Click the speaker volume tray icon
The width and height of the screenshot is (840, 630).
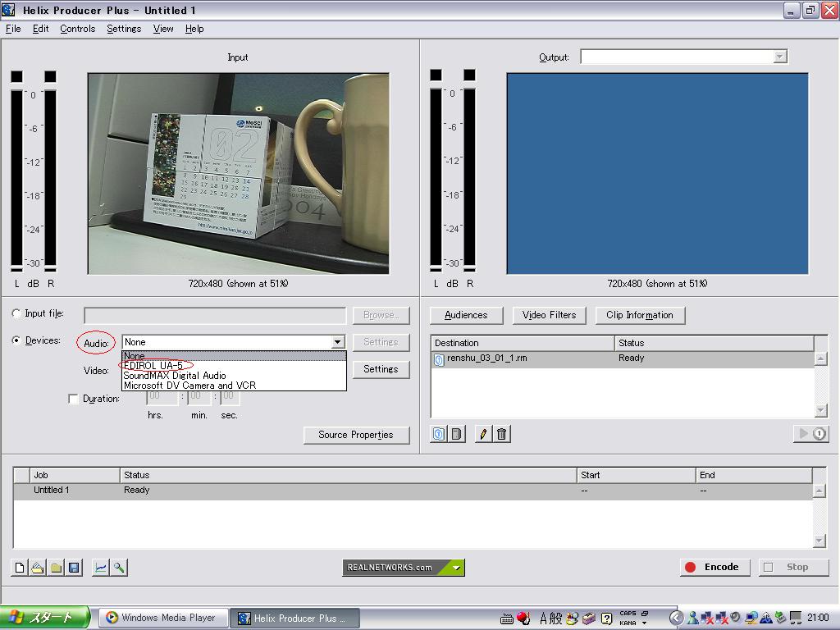(736, 618)
